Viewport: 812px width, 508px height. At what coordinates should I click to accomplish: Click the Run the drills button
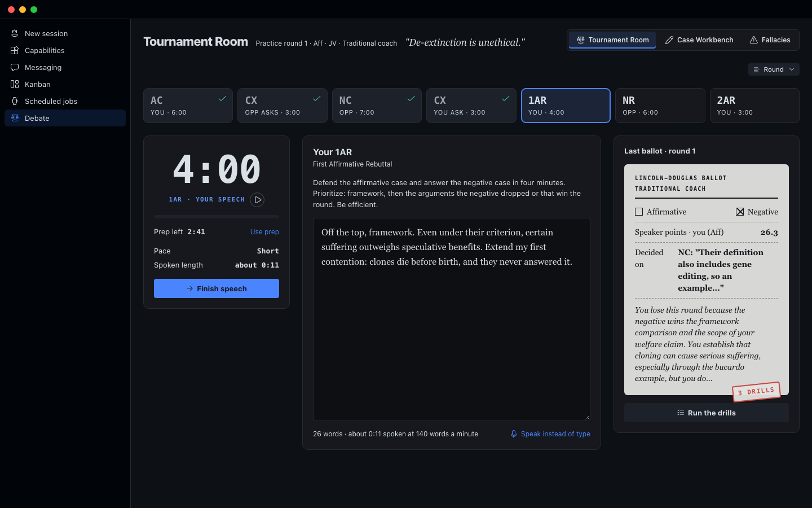707,413
